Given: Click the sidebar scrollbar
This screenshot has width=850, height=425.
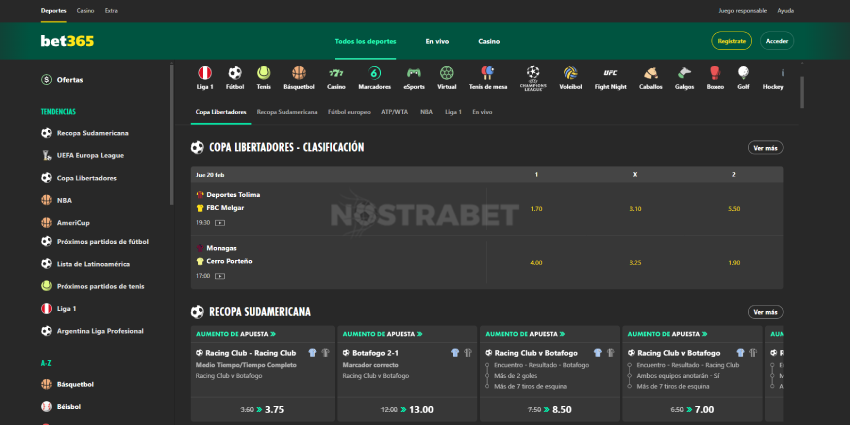Looking at the screenshot, I should pyautogui.click(x=172, y=134).
